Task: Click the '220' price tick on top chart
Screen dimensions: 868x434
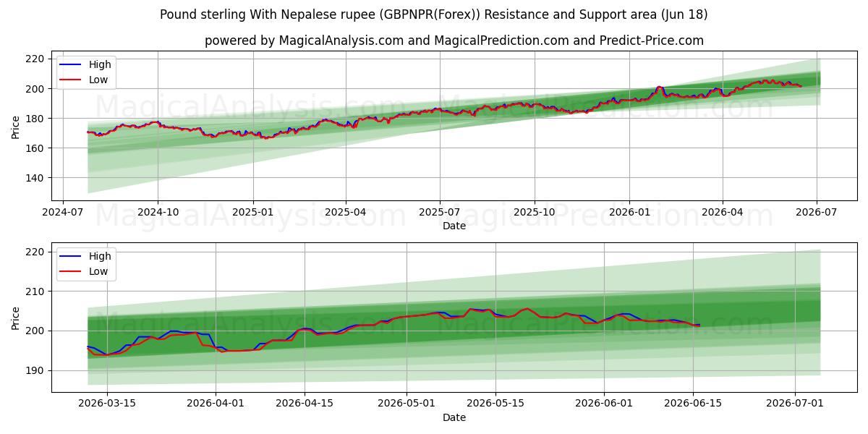Action: pyautogui.click(x=35, y=59)
